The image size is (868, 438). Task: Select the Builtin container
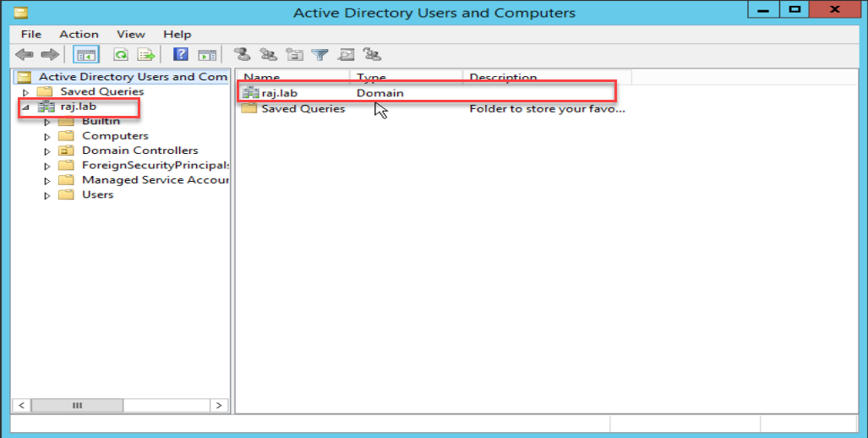101,121
